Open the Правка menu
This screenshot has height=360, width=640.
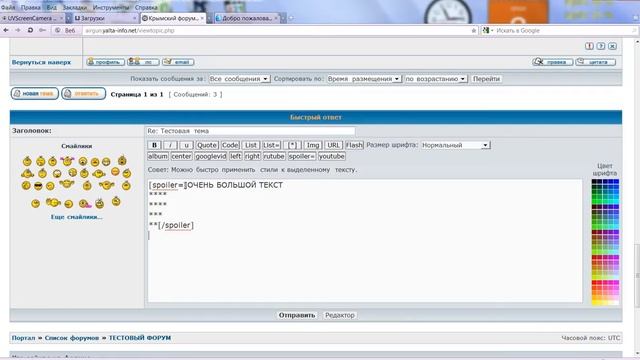click(x=31, y=7)
